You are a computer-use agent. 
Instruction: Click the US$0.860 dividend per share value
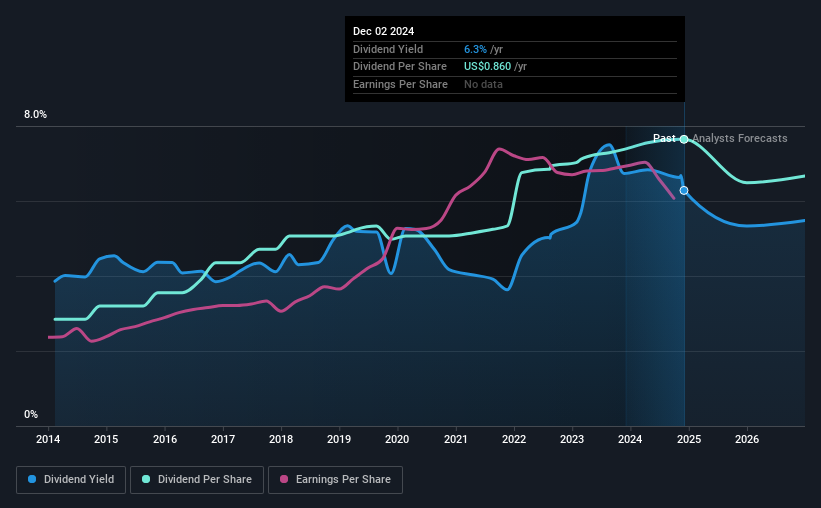[x=487, y=67]
